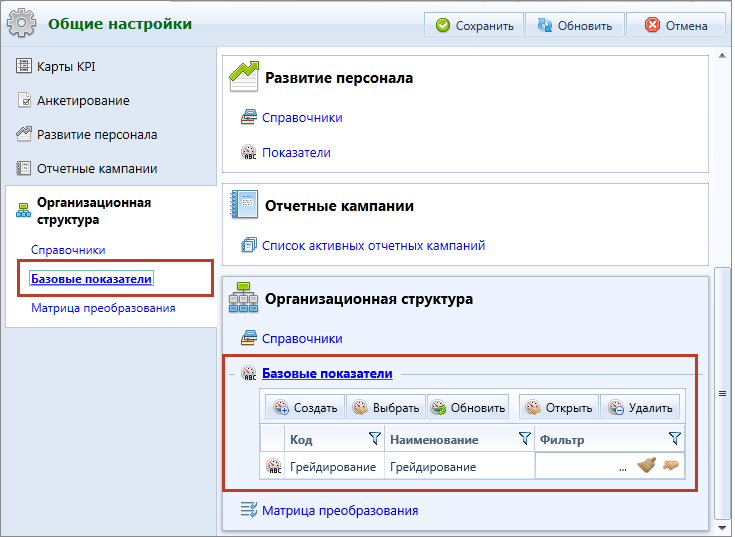Screen dimensions: 735x537
Task: Open Анкетирование in the sidebar
Action: pos(83,101)
